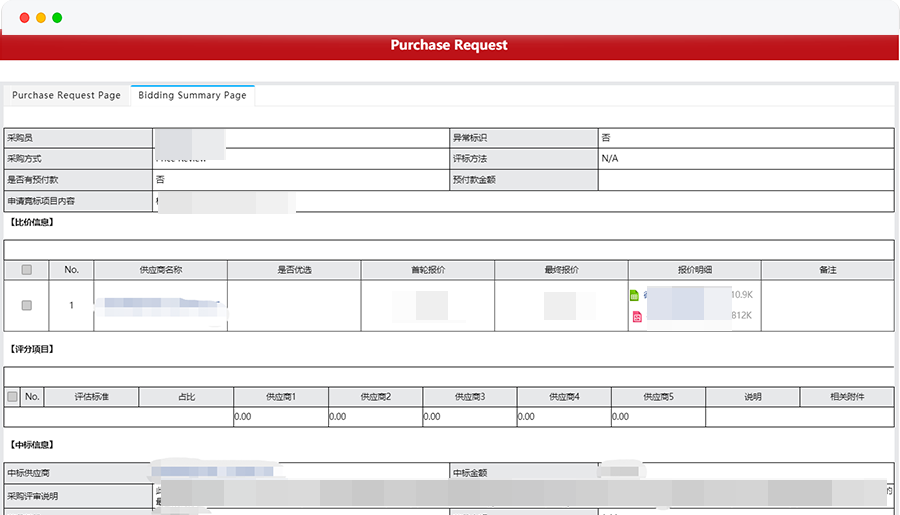Click the empty 预付款金额 value field
The width and height of the screenshot is (900, 515).
click(x=746, y=180)
